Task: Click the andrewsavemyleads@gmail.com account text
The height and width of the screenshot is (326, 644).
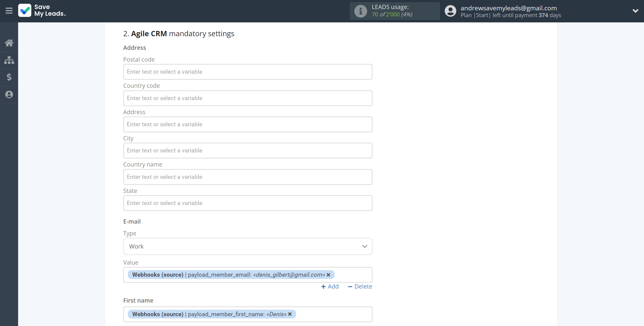Action: pos(509,8)
